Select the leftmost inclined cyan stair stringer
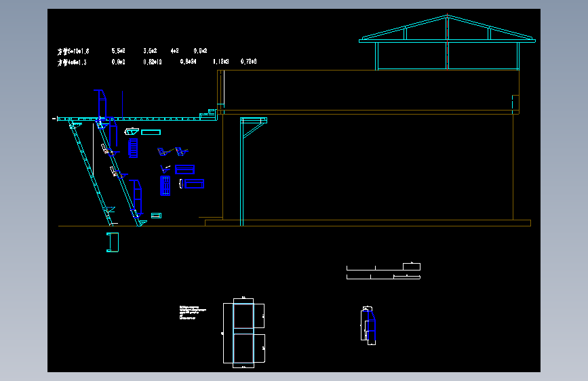This screenshot has height=381, width=588. [90, 172]
